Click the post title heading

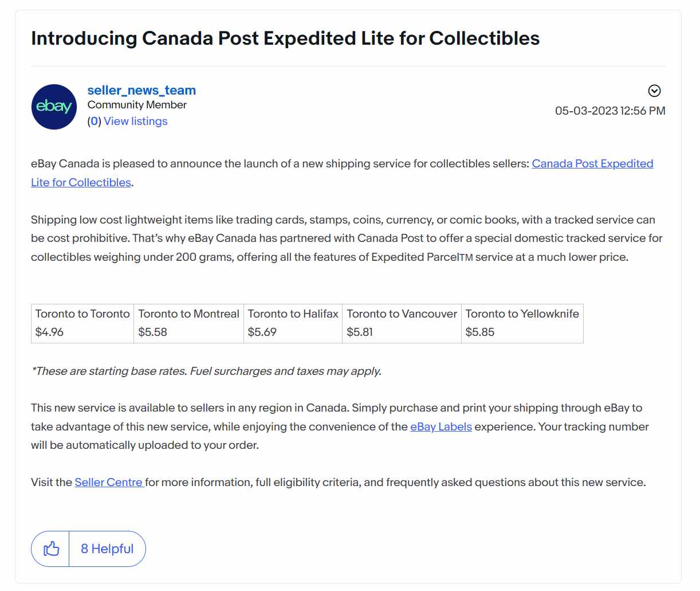point(285,38)
